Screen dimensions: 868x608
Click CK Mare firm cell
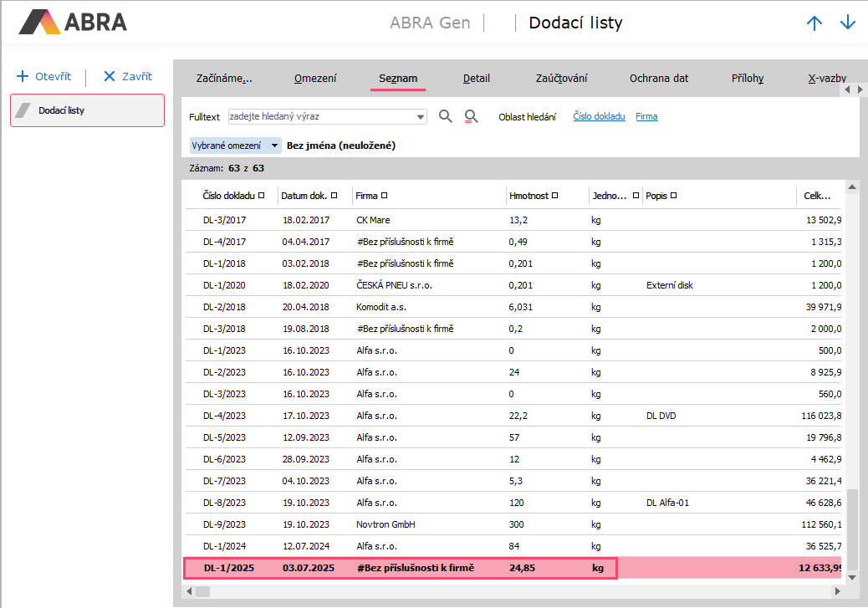click(373, 220)
